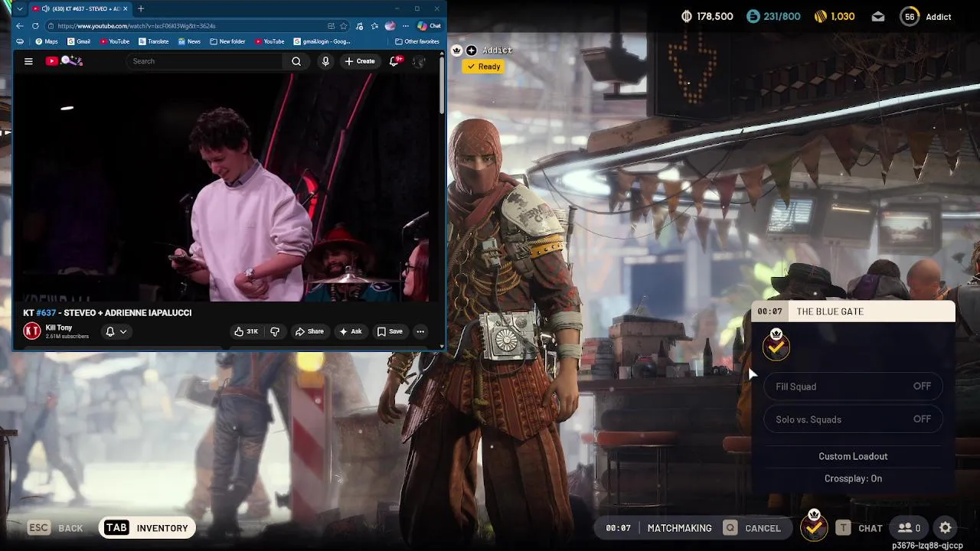Click the plus icon next to Addict

(x=472, y=50)
